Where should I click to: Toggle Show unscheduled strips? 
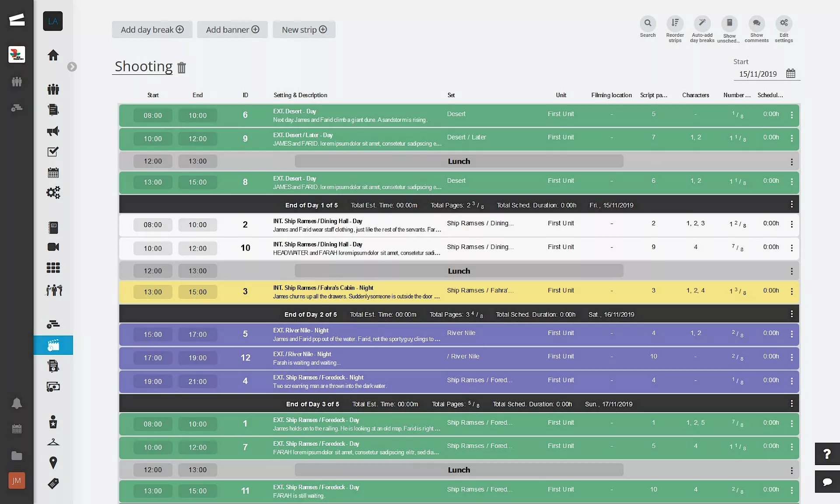(729, 24)
